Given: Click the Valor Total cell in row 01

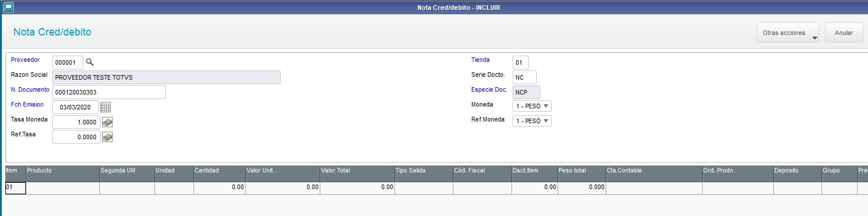Looking at the screenshot, I should pos(357,187).
